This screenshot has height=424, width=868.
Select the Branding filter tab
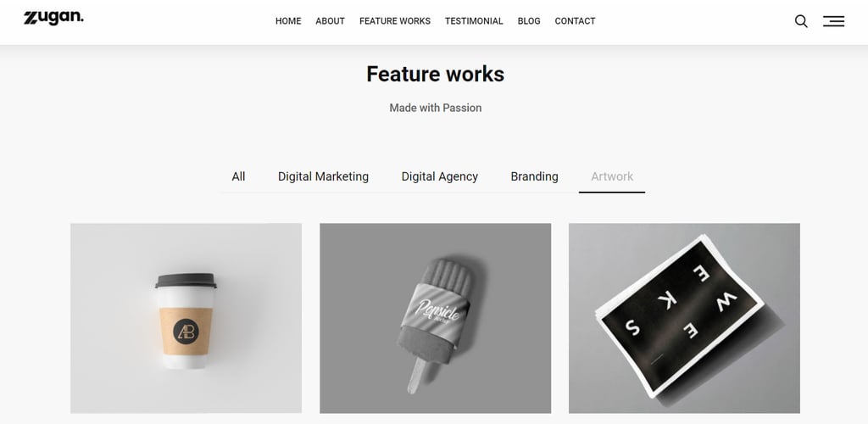coord(534,176)
